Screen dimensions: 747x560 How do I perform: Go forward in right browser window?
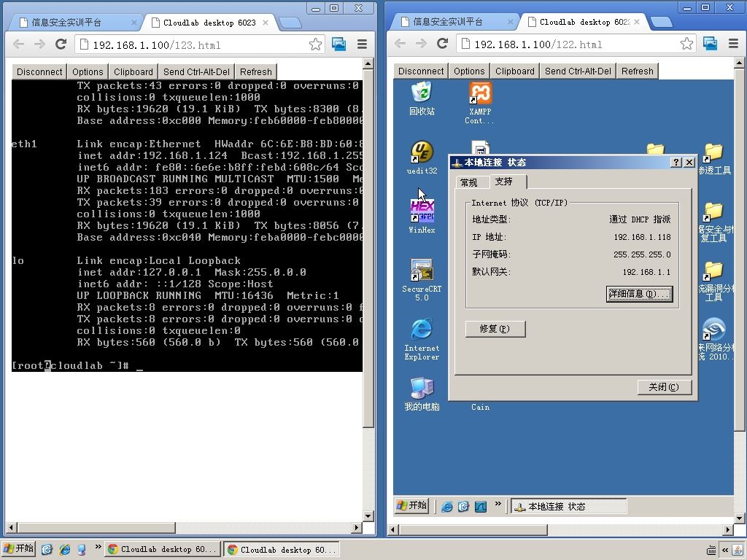tap(421, 44)
